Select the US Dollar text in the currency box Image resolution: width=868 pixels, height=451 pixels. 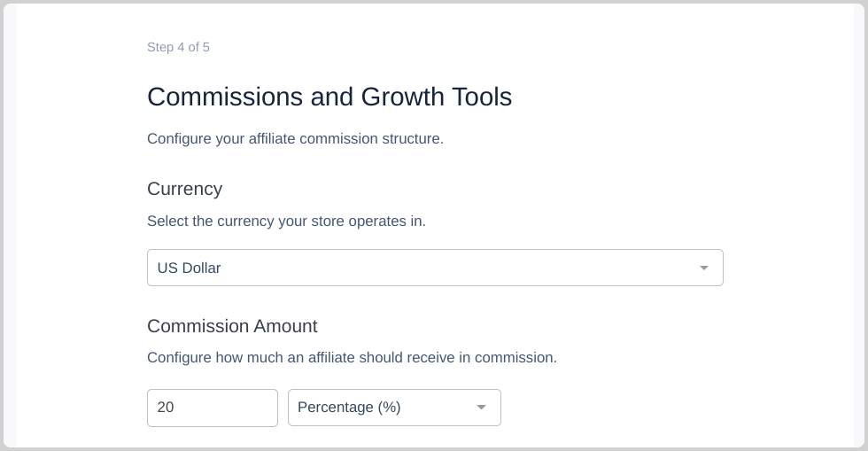(x=189, y=268)
